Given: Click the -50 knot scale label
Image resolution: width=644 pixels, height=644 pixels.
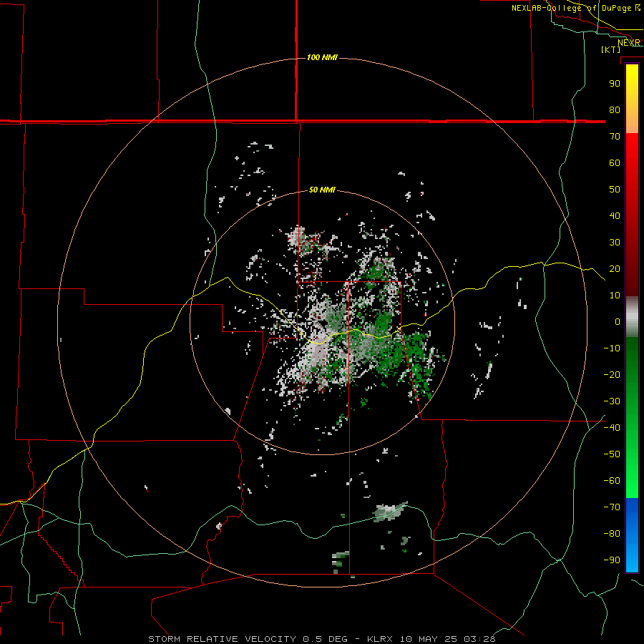Looking at the screenshot, I should coord(612,454).
